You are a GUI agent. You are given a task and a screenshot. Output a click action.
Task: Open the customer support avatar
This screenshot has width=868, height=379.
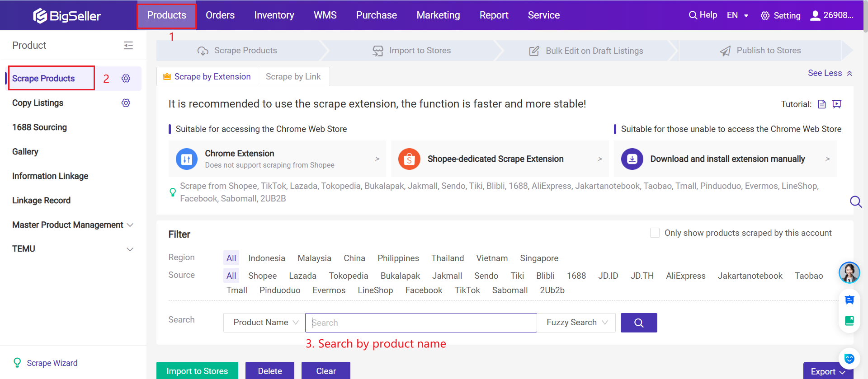(x=849, y=272)
